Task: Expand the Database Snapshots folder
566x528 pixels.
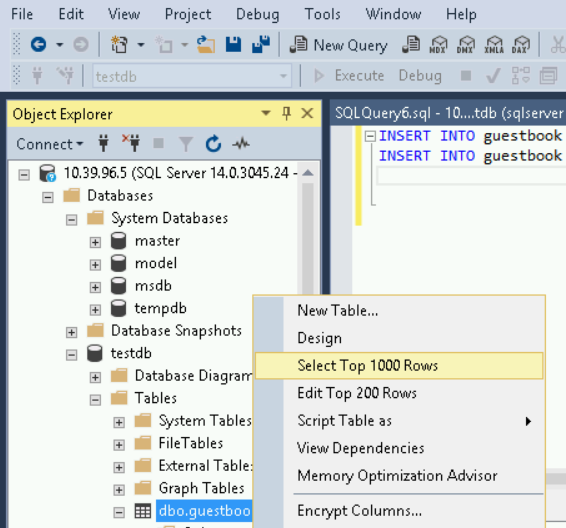Action: coord(71,332)
